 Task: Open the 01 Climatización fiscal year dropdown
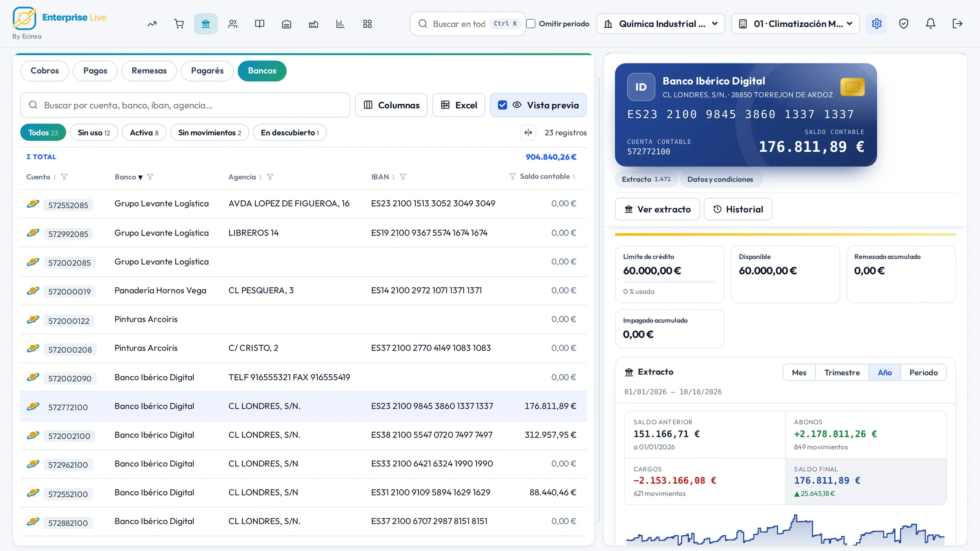(795, 24)
